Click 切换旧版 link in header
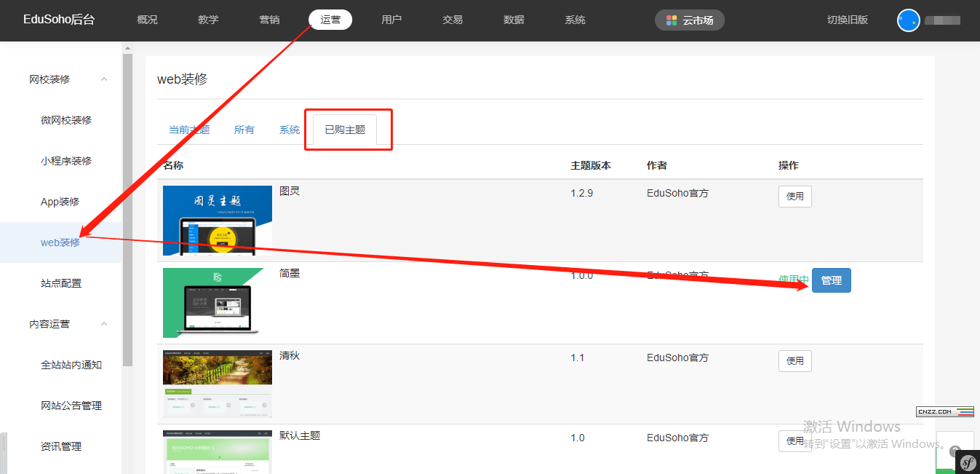The height and width of the screenshot is (474, 980). [x=848, y=20]
